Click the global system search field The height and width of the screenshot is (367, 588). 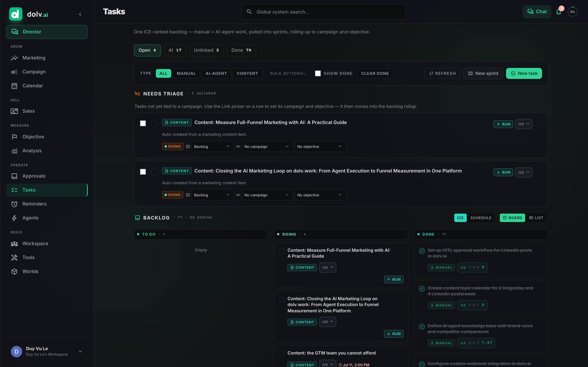[x=323, y=12]
